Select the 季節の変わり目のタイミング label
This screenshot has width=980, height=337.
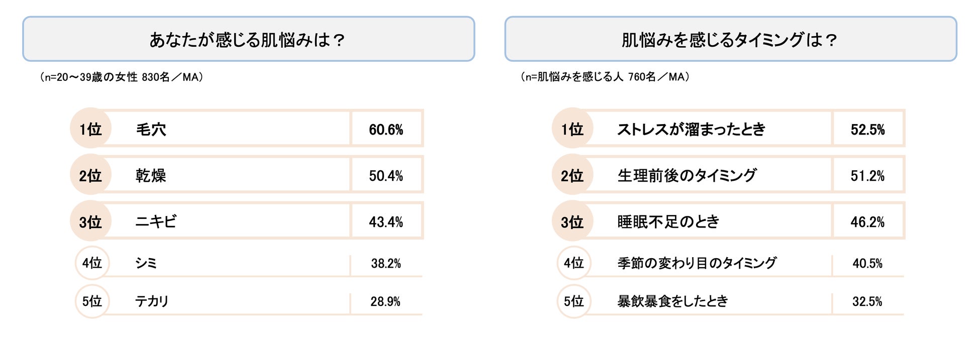(x=697, y=263)
